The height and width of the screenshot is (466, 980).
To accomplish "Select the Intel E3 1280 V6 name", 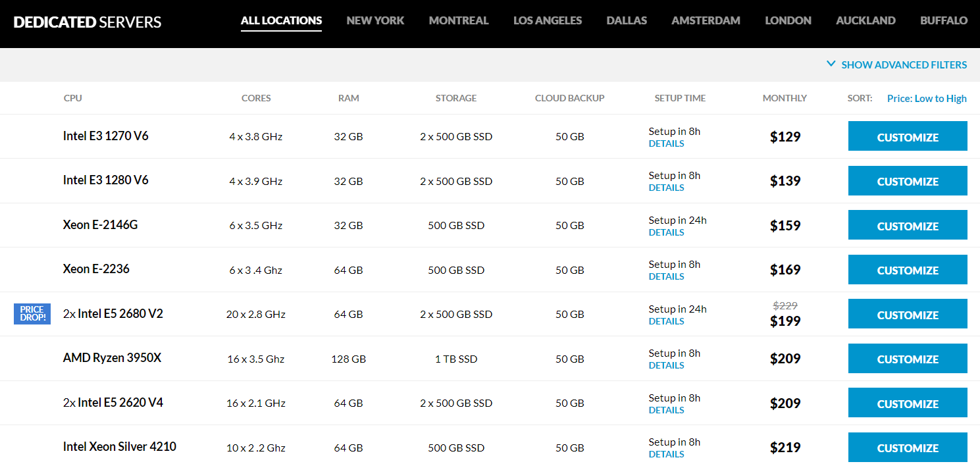I will pyautogui.click(x=106, y=180).
